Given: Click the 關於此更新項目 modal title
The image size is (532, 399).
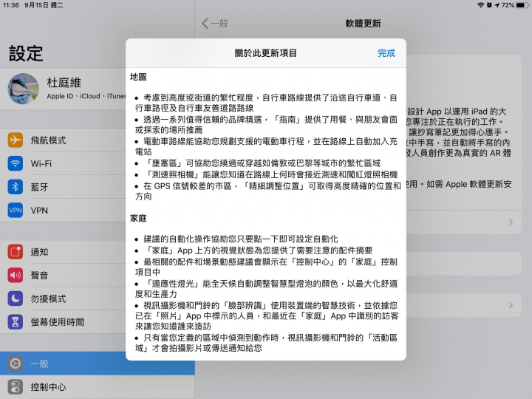Looking at the screenshot, I should coord(266,53).
